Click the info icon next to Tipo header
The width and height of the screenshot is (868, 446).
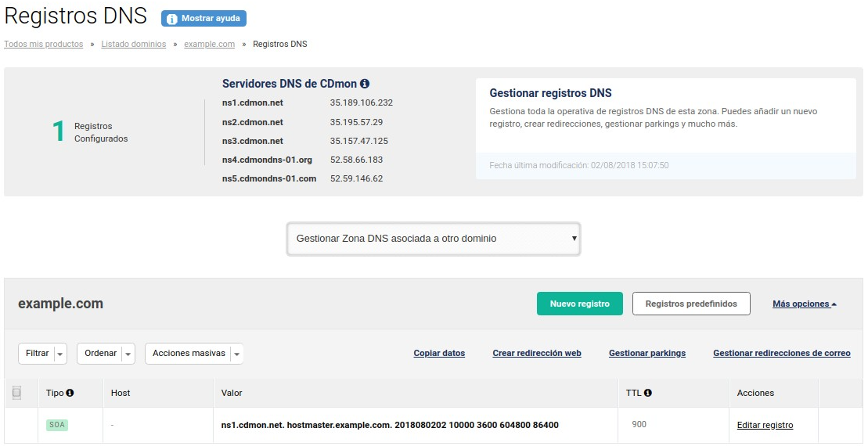[x=70, y=393]
